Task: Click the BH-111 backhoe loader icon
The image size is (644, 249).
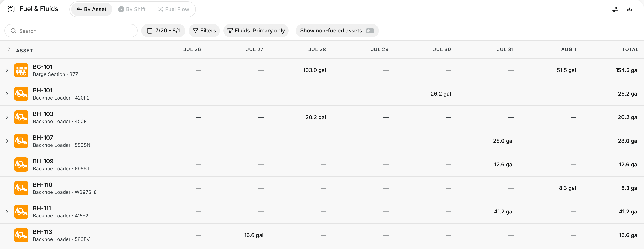Action: (x=21, y=211)
